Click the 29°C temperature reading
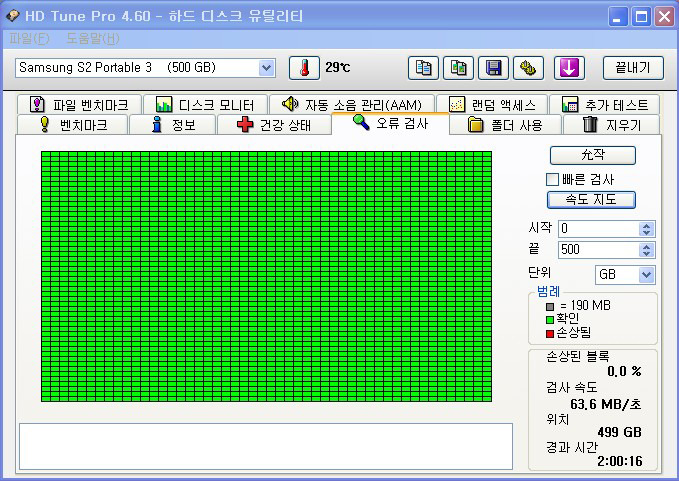 coord(338,68)
